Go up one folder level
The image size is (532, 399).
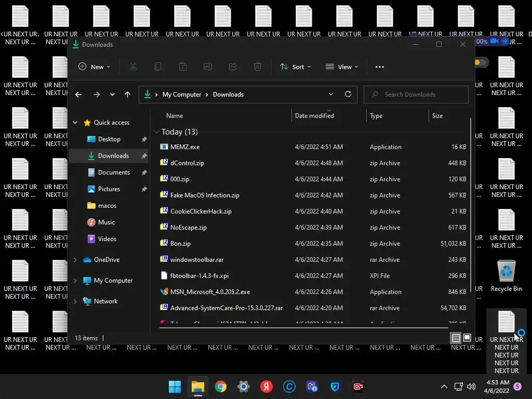127,95
